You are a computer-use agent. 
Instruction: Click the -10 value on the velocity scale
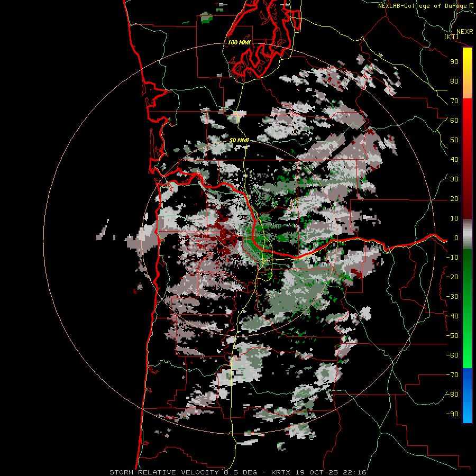coord(452,258)
